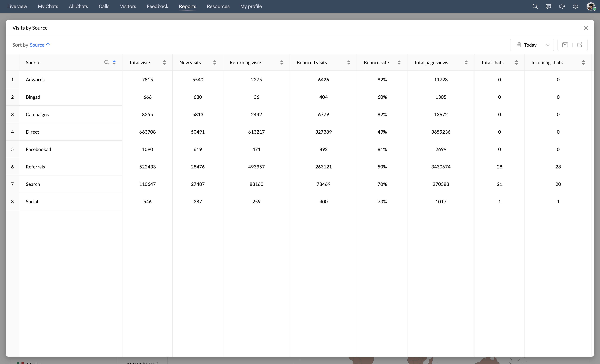
Task: Click the speaker sound notification icon
Action: pyautogui.click(x=562, y=6)
